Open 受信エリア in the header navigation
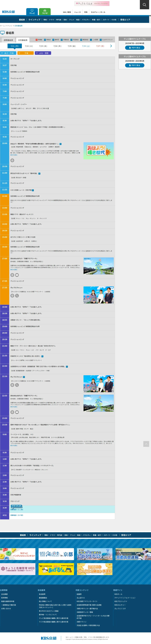This screenshot has width=151, height=644. tap(125, 20)
